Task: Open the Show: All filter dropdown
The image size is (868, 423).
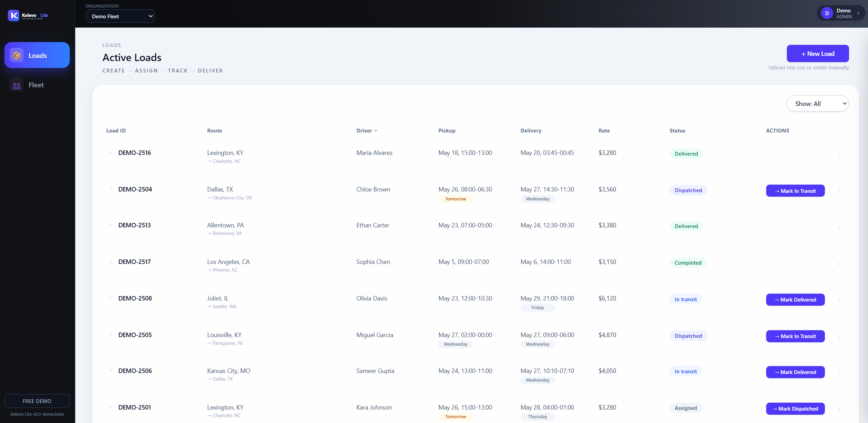Action: coord(817,104)
